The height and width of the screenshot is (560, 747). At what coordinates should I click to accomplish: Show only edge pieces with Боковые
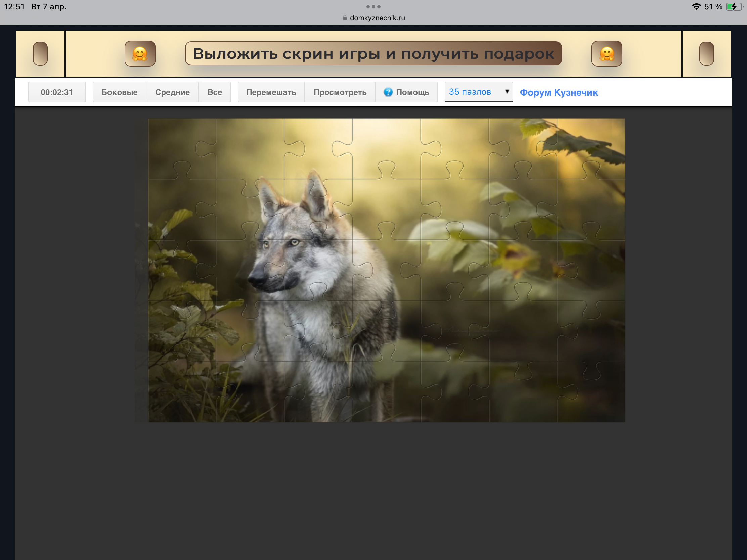[119, 92]
